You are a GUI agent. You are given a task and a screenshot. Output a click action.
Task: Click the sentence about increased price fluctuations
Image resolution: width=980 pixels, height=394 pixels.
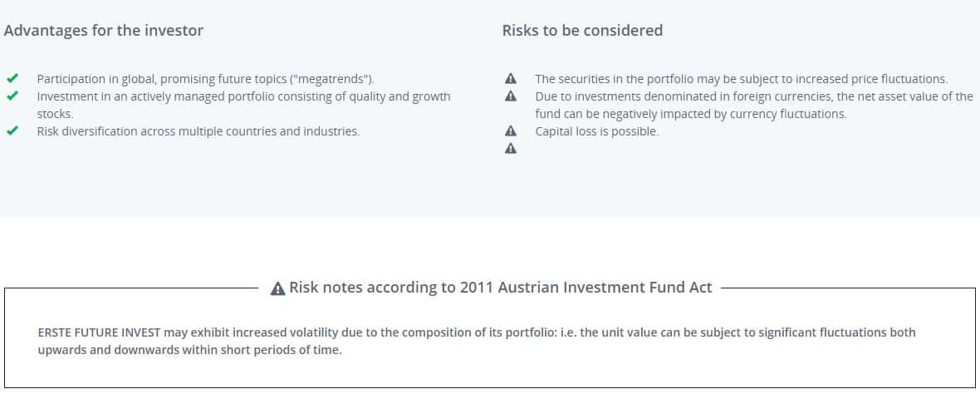coord(741,79)
